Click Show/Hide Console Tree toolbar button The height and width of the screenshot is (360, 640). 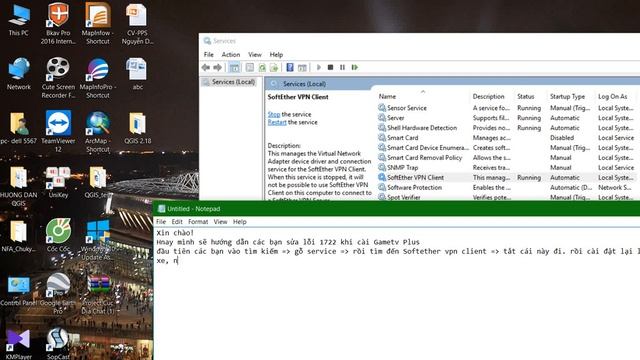pyautogui.click(x=234, y=67)
